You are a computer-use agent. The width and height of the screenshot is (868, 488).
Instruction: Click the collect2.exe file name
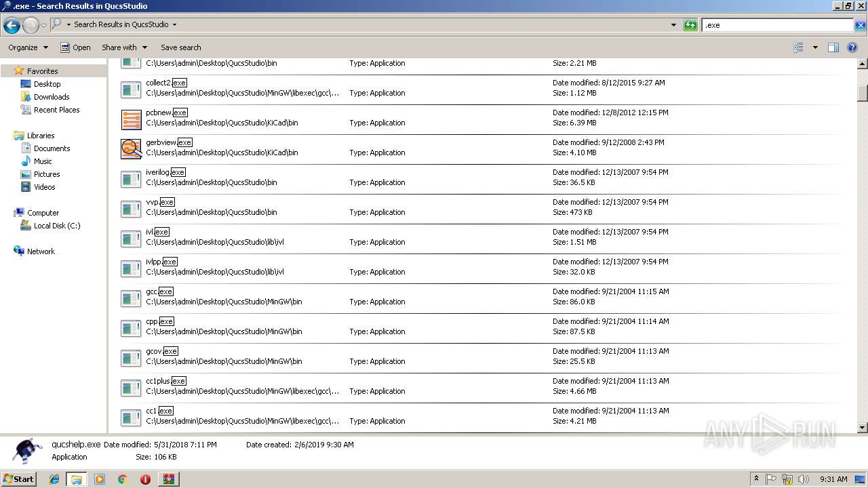[x=166, y=83]
